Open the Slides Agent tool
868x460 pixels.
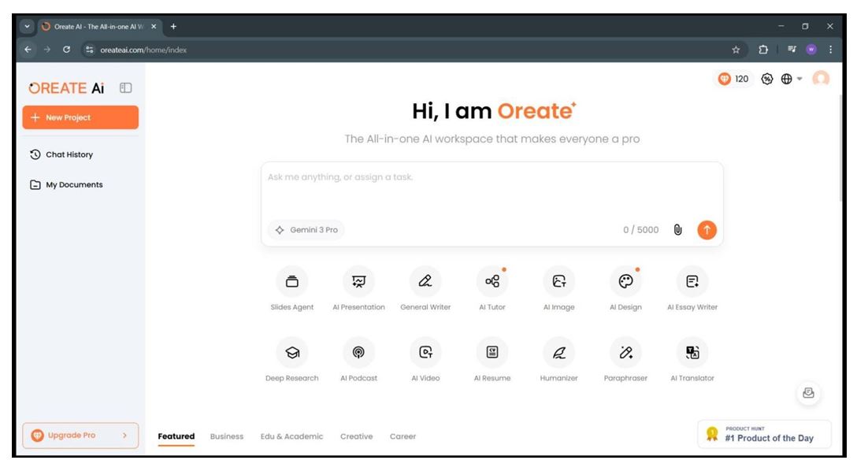[291, 281]
